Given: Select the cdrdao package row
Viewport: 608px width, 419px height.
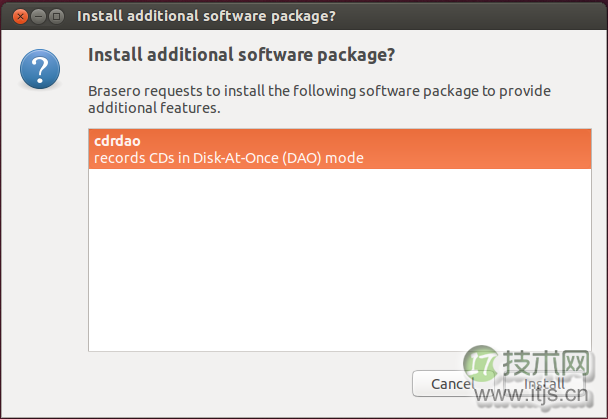Looking at the screenshot, I should coord(340,149).
